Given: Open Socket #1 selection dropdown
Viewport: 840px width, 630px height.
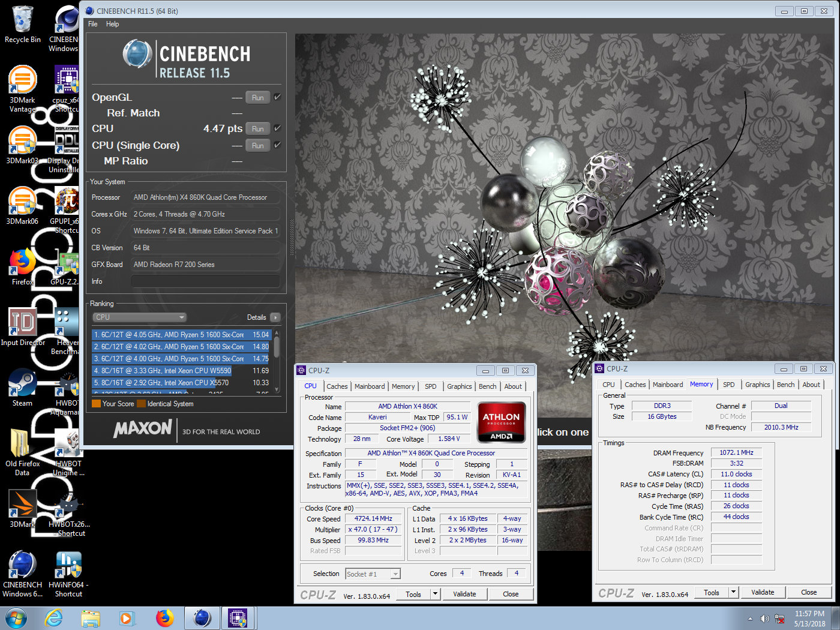Looking at the screenshot, I should click(373, 574).
